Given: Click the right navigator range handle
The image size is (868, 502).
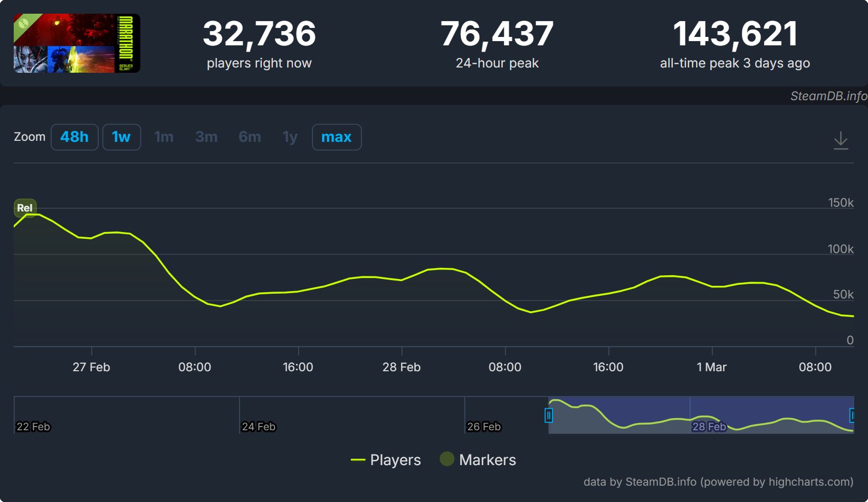Looking at the screenshot, I should click(852, 416).
